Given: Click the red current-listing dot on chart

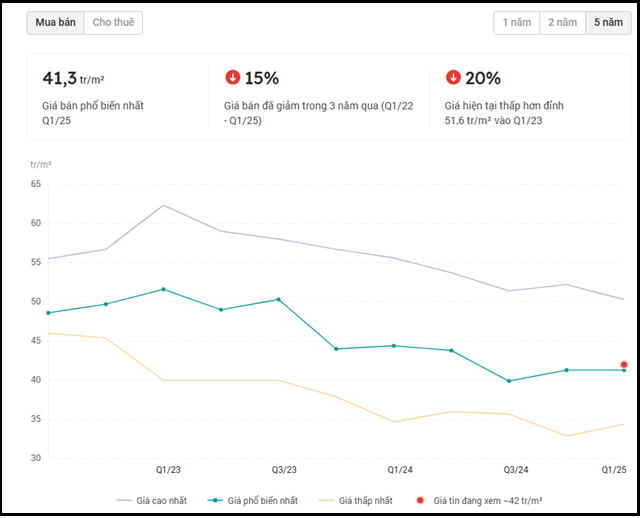Looking at the screenshot, I should click(624, 365).
